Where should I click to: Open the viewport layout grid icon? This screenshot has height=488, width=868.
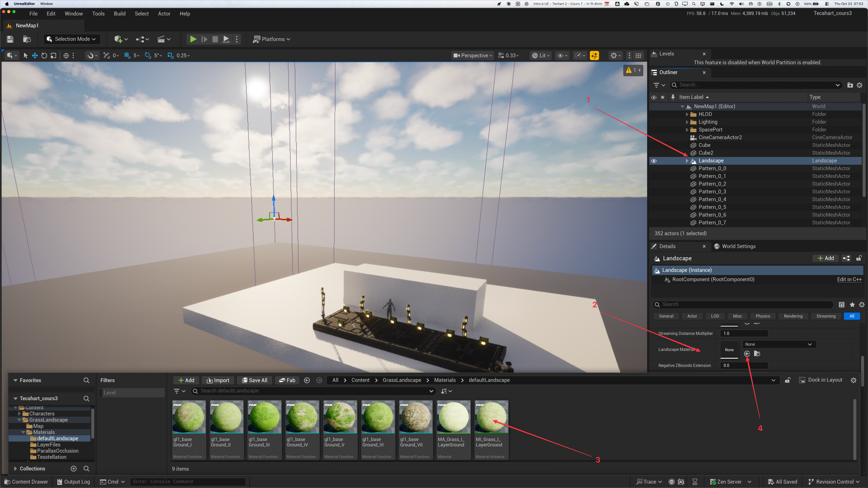pyautogui.click(x=638, y=56)
